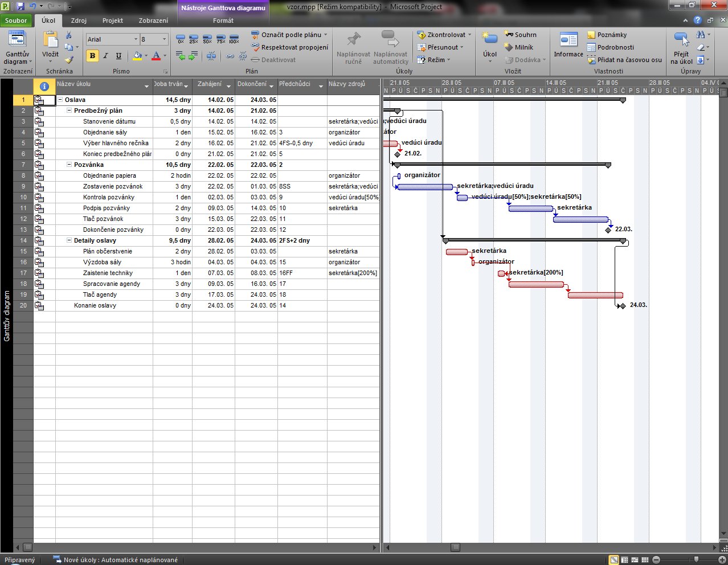Set task progress to 75% complete

pos(220,39)
